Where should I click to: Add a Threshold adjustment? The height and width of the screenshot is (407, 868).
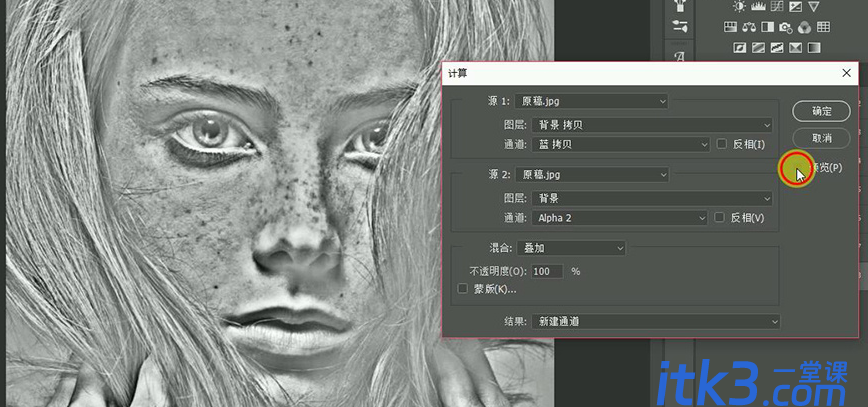click(777, 48)
